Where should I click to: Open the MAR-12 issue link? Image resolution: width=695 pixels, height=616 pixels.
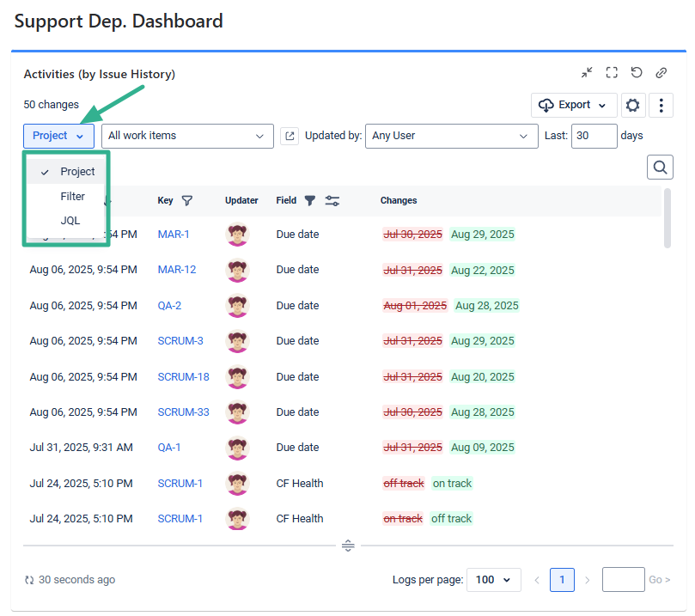177,270
